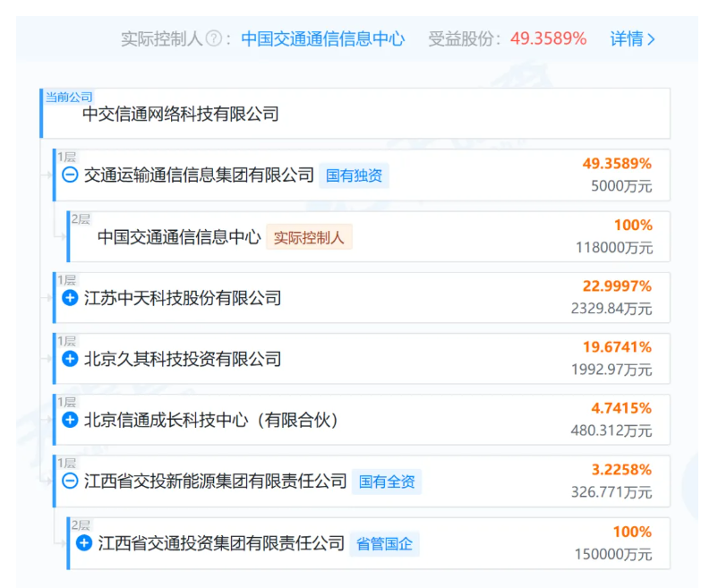Click the 国有独资 tag
Screen dimensions: 718x588
(354, 175)
